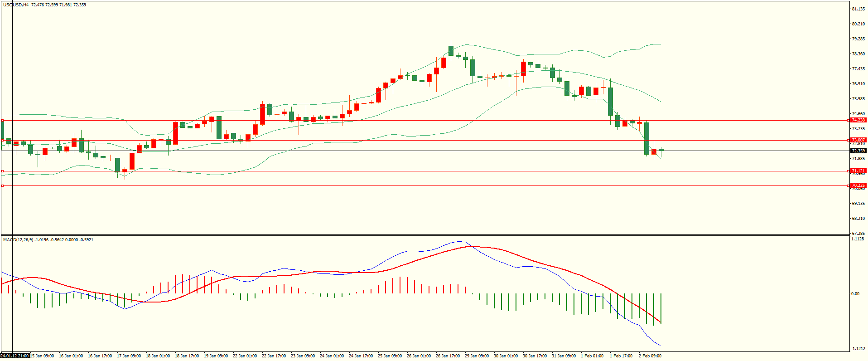Select left handle of the 74.238 horizontal line
This screenshot has height=361, width=868.
3,120
